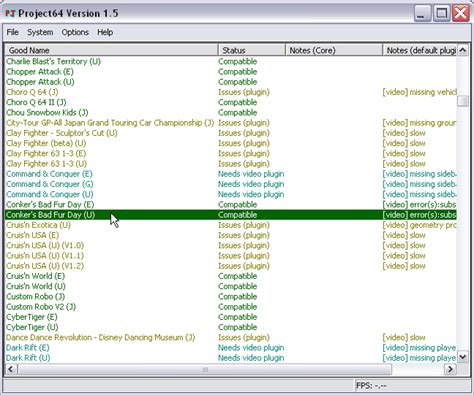
Task: Select Cruis'n USA (U) (V1.0)
Action: 45,245
